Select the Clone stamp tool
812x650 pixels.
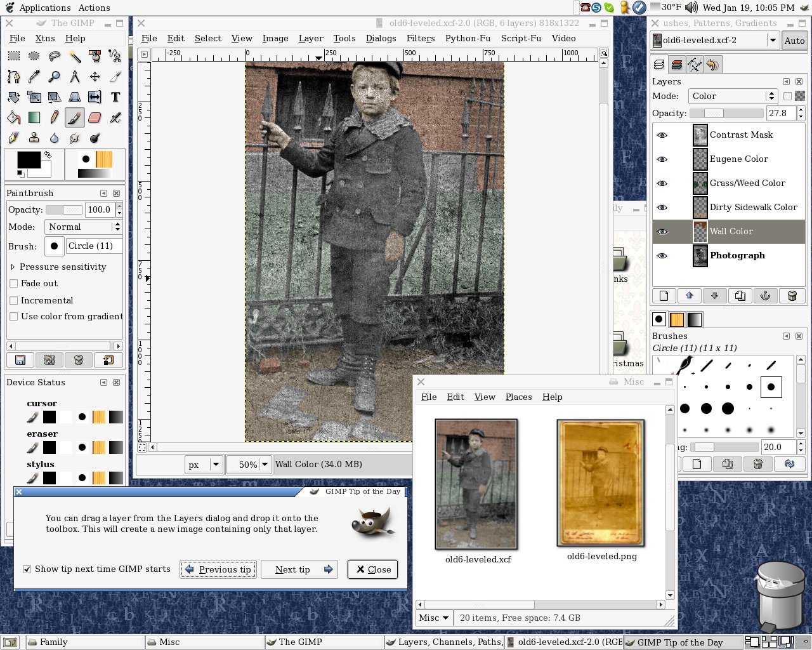coord(34,138)
